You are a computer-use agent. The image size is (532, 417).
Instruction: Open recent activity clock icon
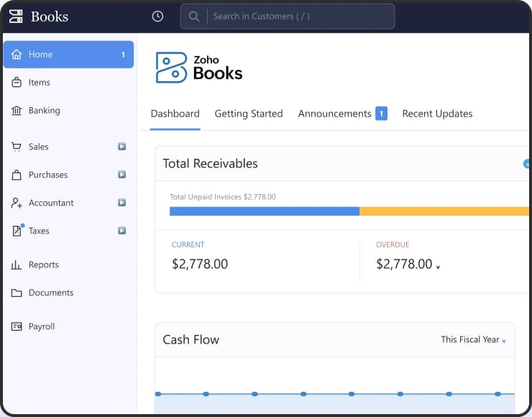157,17
